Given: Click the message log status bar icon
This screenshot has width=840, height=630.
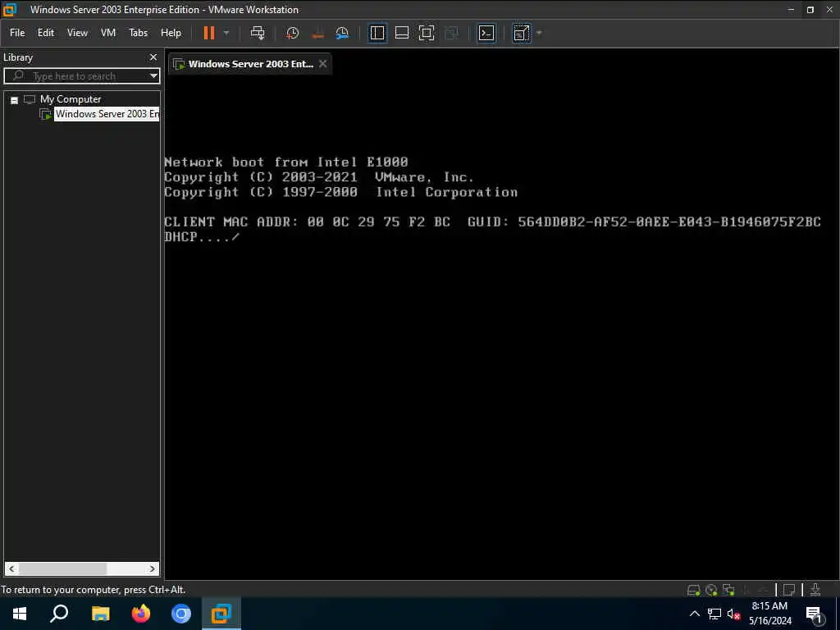Looking at the screenshot, I should [x=789, y=591].
